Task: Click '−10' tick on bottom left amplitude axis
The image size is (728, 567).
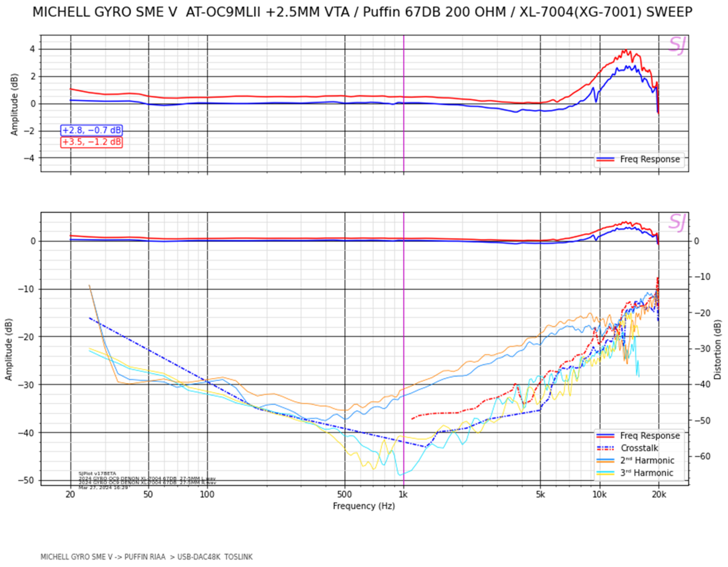Action: click(26, 289)
